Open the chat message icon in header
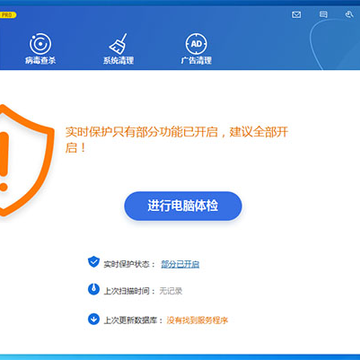The image size is (360, 360). click(323, 14)
